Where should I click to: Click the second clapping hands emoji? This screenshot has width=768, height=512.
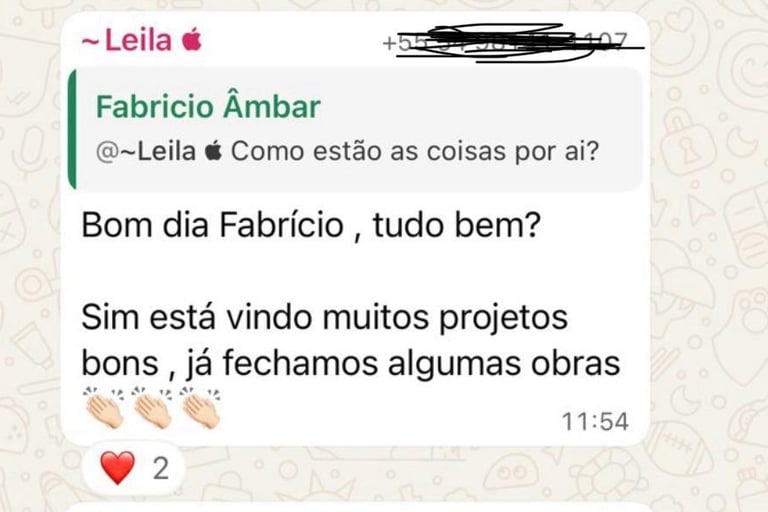coord(152,408)
